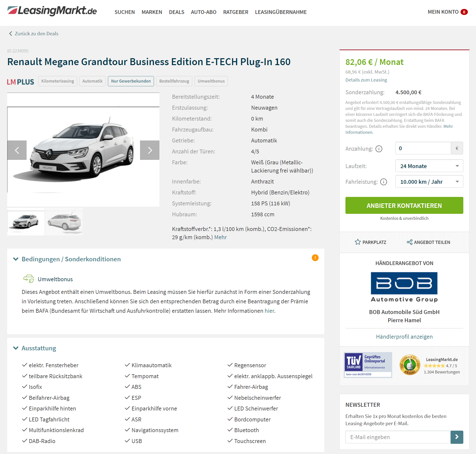
Task: Open the AUTO-ABO menu
Action: [203, 12]
